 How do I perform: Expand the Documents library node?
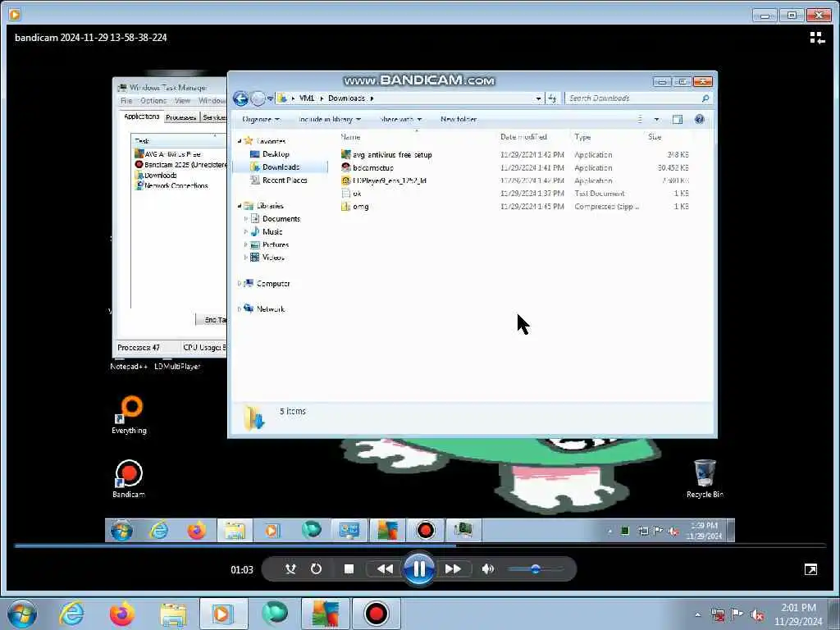[x=245, y=218]
